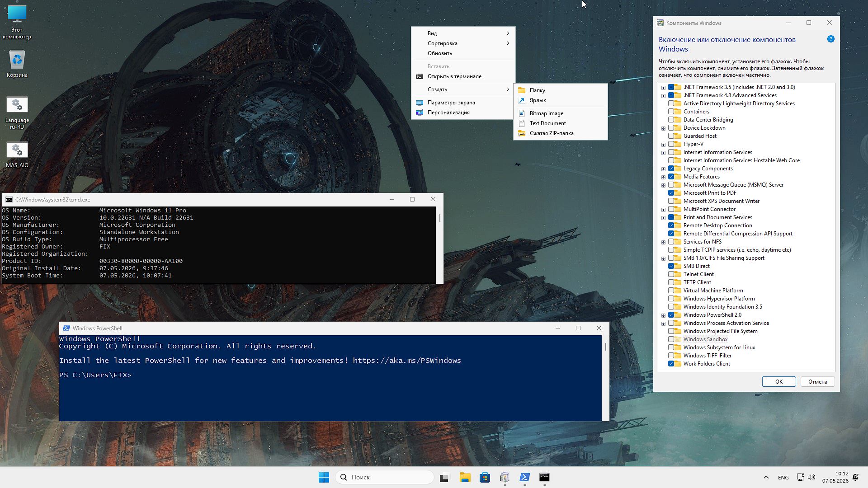
Task: Click the Windows Features taskbar icon
Action: [505, 477]
